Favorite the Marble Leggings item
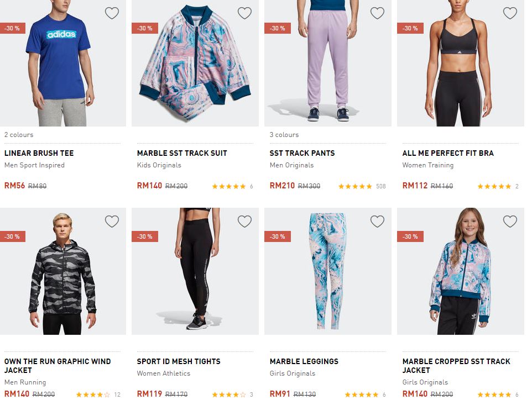The width and height of the screenshot is (532, 400). pyautogui.click(x=377, y=222)
